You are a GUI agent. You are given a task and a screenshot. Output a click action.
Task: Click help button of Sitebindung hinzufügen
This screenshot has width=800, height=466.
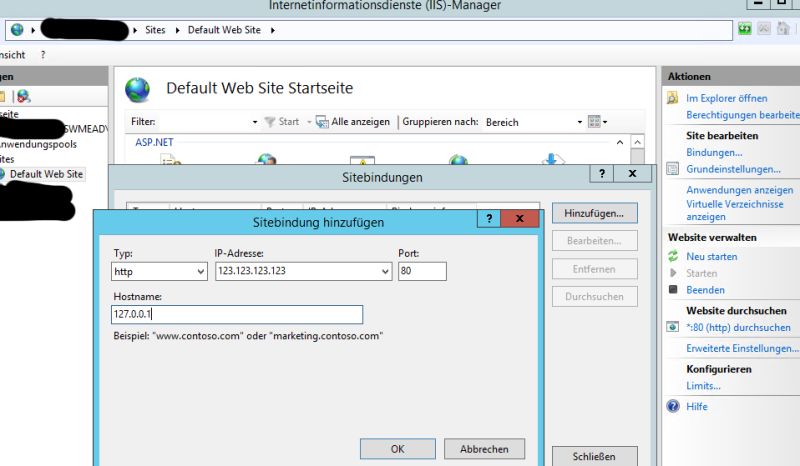[489, 218]
